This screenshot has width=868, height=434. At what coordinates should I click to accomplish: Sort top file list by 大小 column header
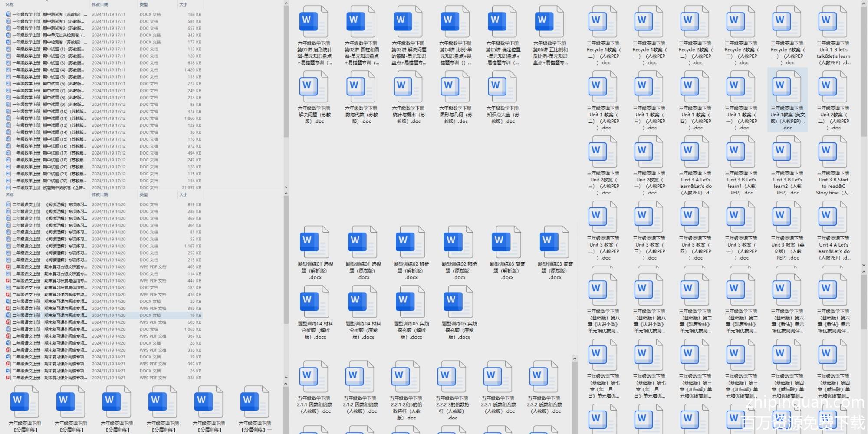(184, 4)
